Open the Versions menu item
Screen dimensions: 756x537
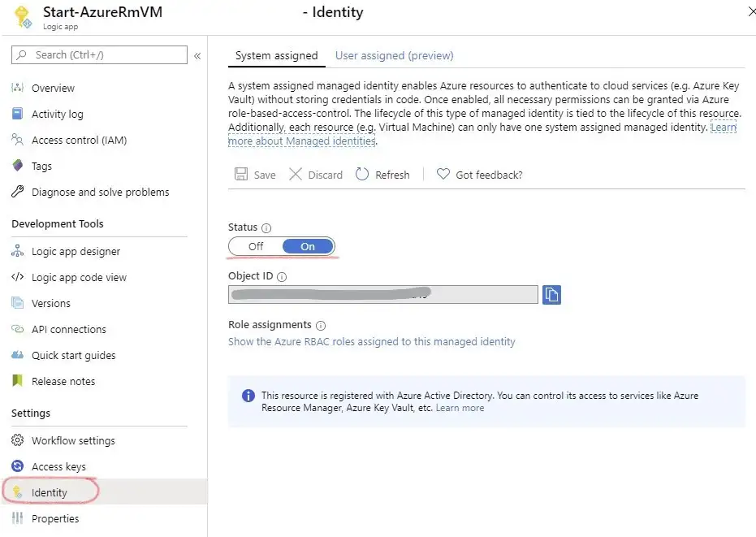click(x=50, y=303)
